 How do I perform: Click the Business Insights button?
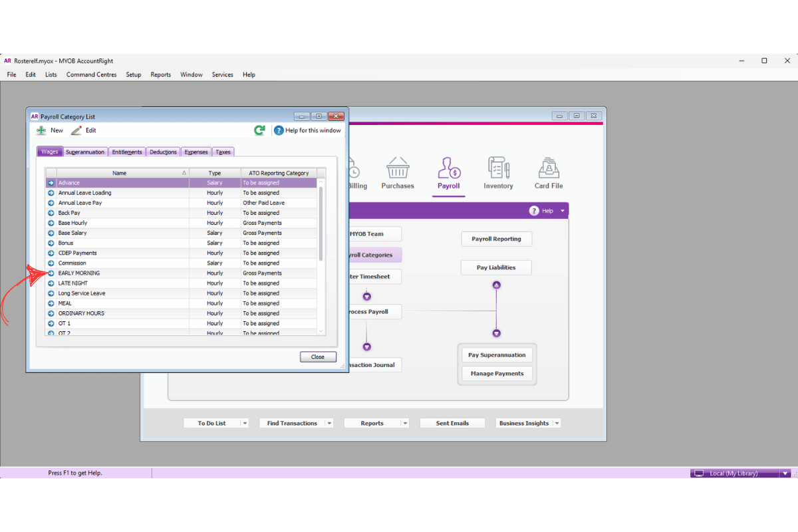tap(524, 423)
